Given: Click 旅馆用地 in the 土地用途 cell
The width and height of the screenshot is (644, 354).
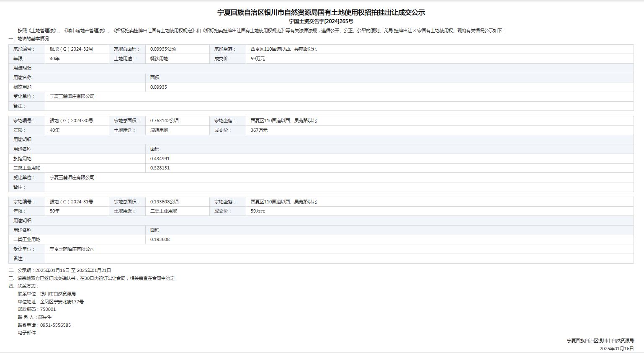Looking at the screenshot, I should [159, 130].
